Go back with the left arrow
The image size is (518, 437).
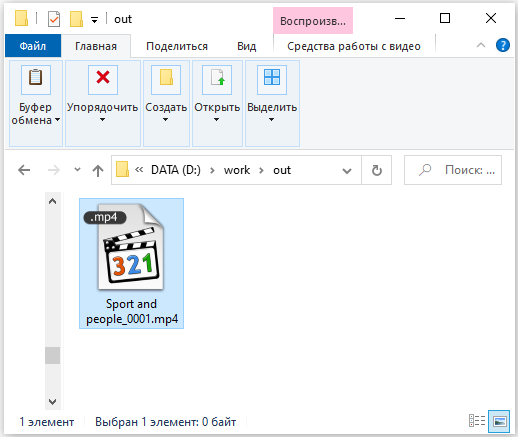tap(24, 170)
